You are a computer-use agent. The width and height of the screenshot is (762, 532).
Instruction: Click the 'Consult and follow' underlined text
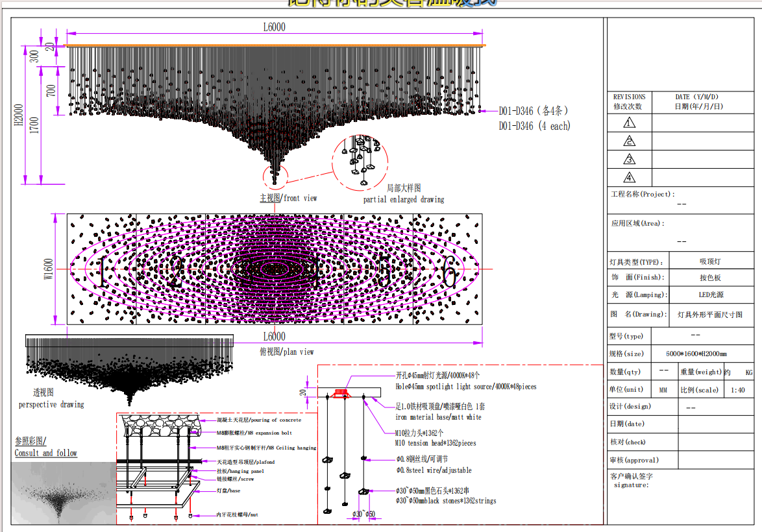[x=45, y=453]
